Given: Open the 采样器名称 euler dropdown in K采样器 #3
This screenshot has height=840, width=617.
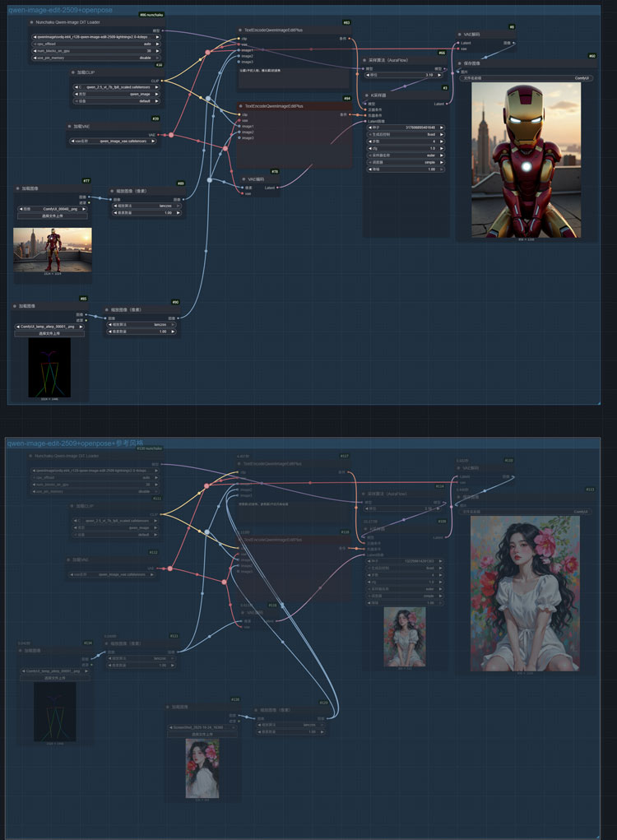Looking at the screenshot, I should [407, 155].
